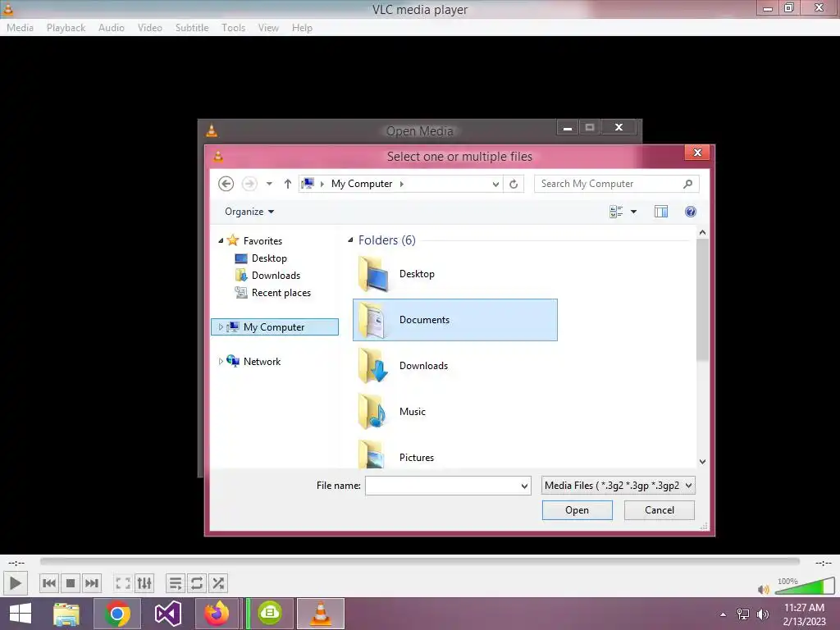This screenshot has height=630, width=840.
Task: Select Desktop under Favorites
Action: 269,258
